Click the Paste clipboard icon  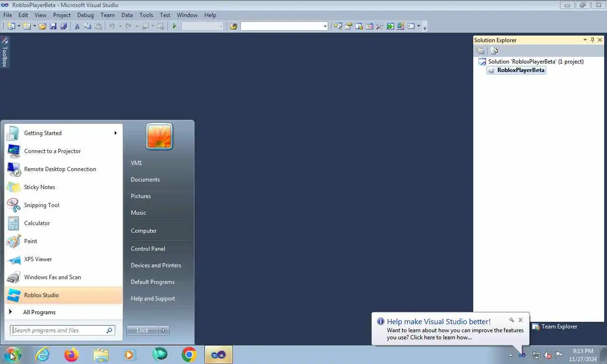pyautogui.click(x=98, y=27)
